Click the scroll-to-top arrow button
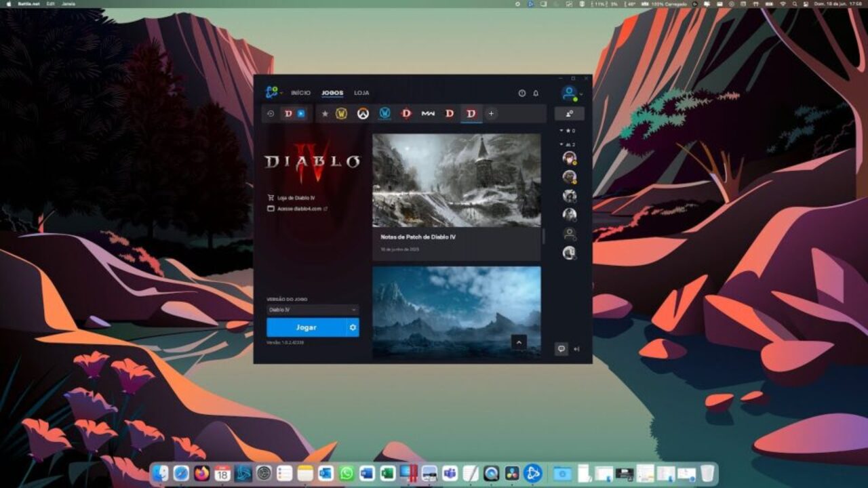 click(x=519, y=342)
